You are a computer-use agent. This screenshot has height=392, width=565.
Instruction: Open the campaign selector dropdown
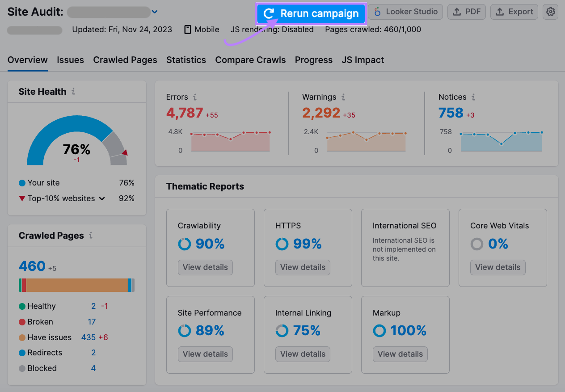(155, 12)
